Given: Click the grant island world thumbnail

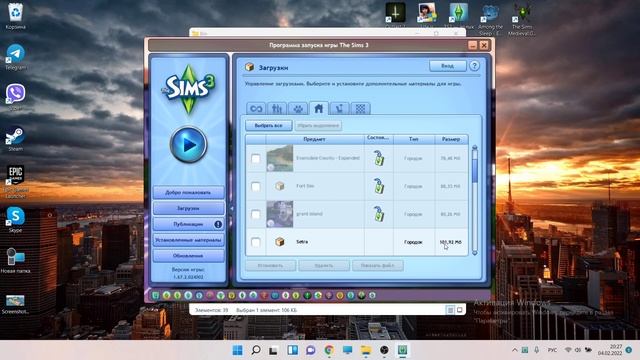Looking at the screenshot, I should (280, 214).
